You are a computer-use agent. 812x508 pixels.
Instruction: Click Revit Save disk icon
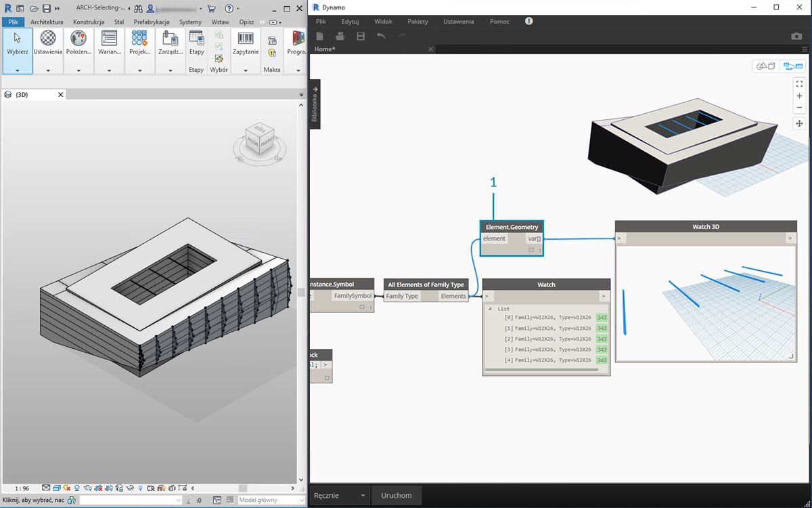point(47,9)
